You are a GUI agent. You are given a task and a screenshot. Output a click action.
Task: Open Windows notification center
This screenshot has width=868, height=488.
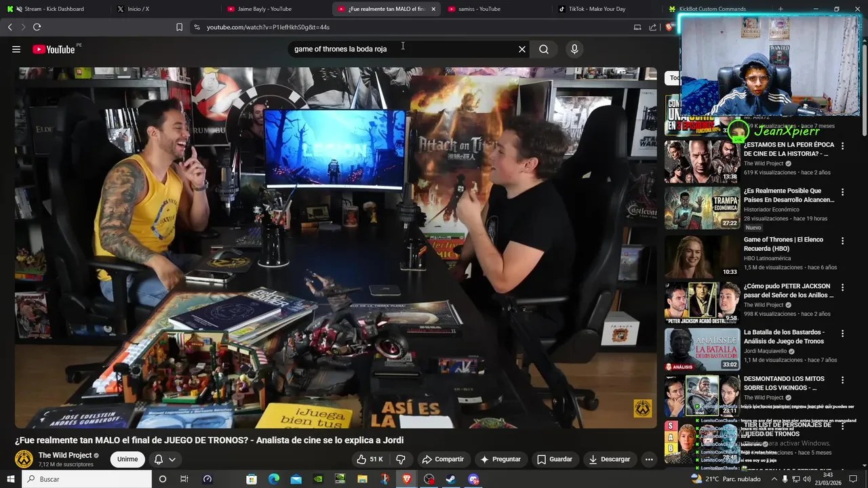point(853,479)
